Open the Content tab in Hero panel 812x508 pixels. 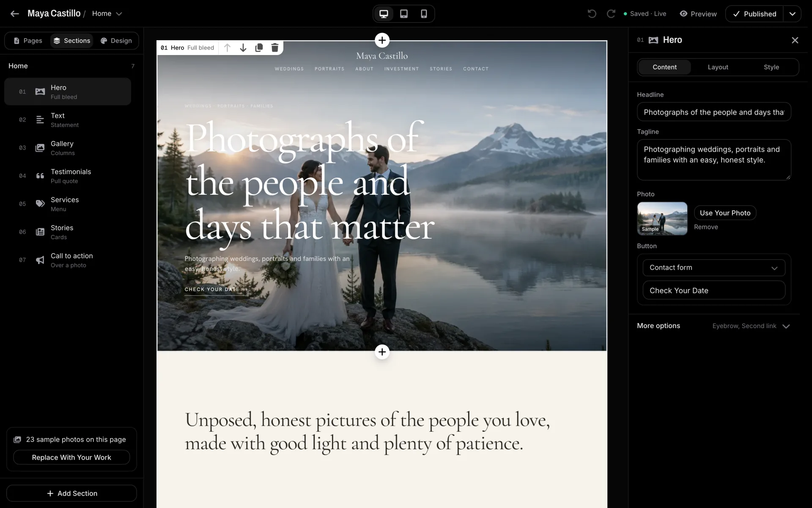click(664, 67)
